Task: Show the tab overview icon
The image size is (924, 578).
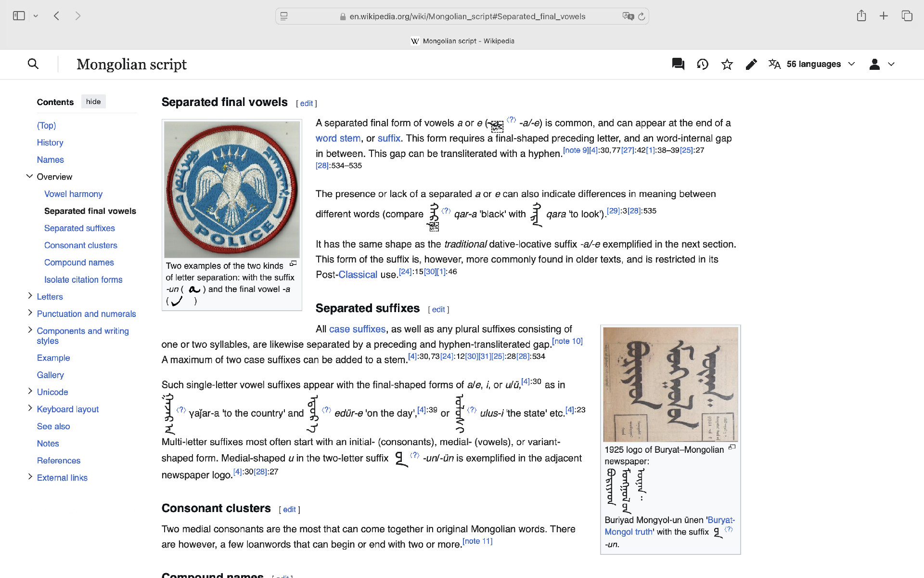Action: [907, 16]
